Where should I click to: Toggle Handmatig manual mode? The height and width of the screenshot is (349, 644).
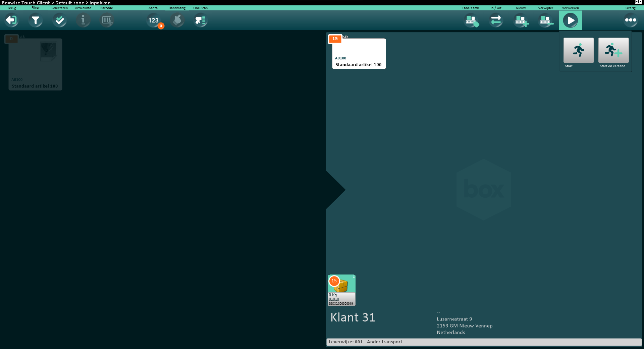(177, 20)
